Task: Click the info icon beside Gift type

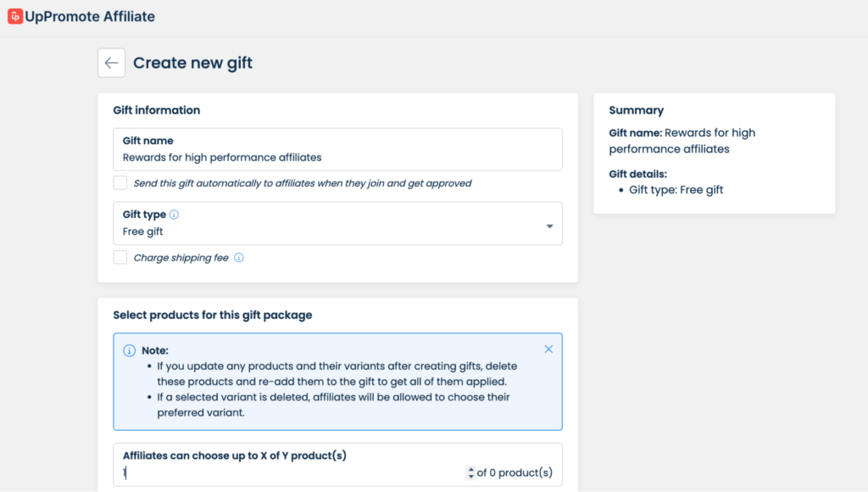Action: 174,215
